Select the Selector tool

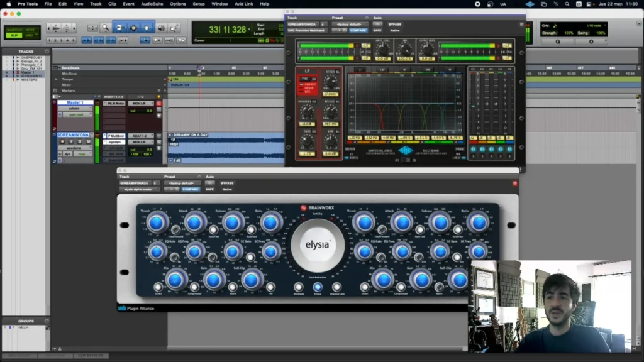point(133,28)
